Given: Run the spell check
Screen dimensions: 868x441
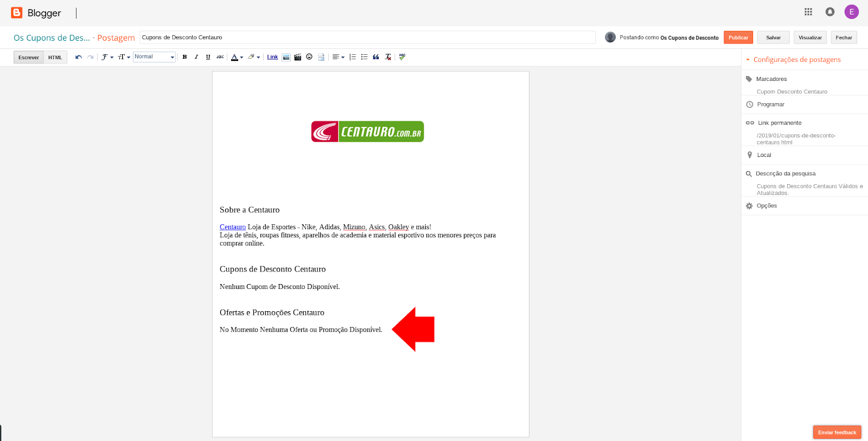Looking at the screenshot, I should point(402,57).
